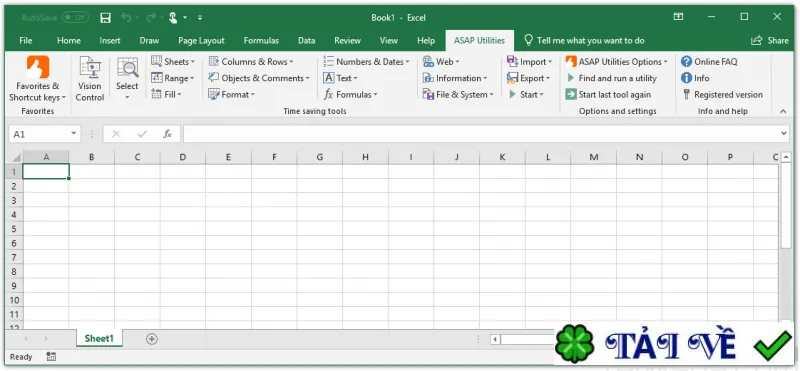Click Registered version entry
This screenshot has height=371, width=800.
(x=722, y=94)
